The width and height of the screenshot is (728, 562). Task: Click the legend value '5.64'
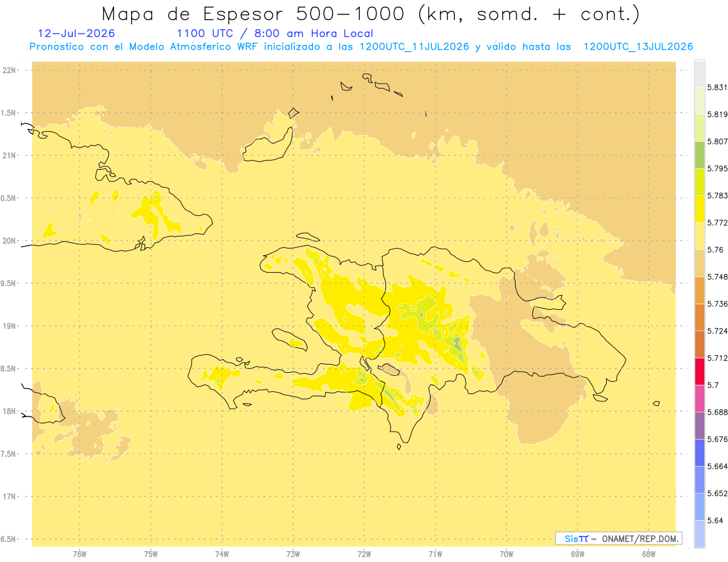tap(716, 521)
